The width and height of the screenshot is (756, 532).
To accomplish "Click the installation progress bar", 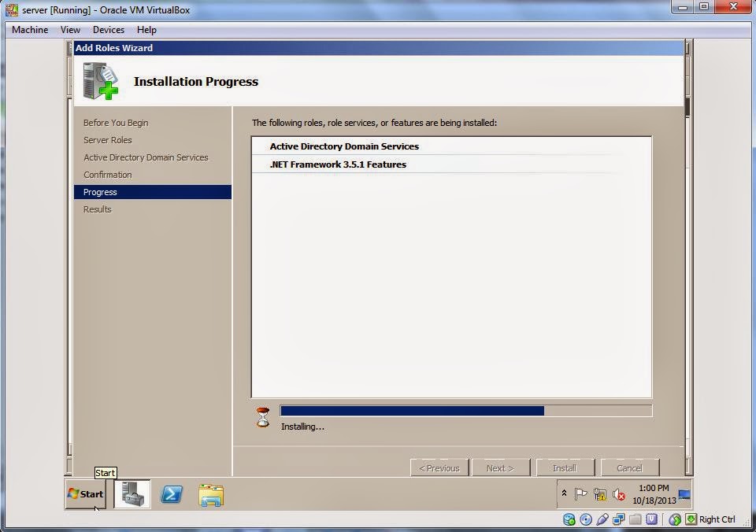I will pos(465,411).
